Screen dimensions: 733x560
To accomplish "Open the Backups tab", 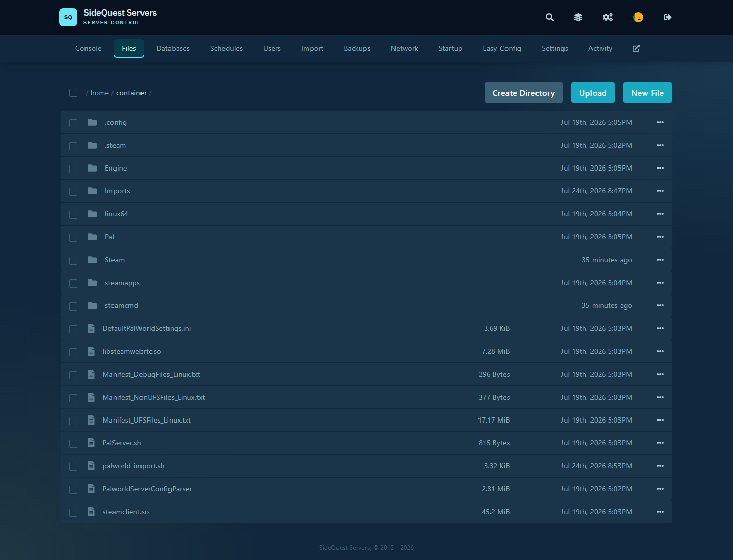I will 357,48.
